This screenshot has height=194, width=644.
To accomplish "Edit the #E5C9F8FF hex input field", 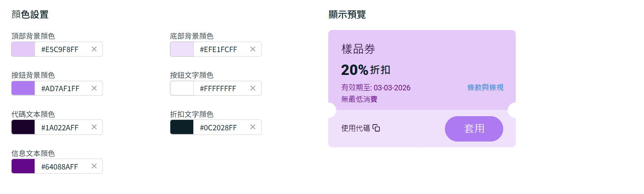I will (60, 49).
